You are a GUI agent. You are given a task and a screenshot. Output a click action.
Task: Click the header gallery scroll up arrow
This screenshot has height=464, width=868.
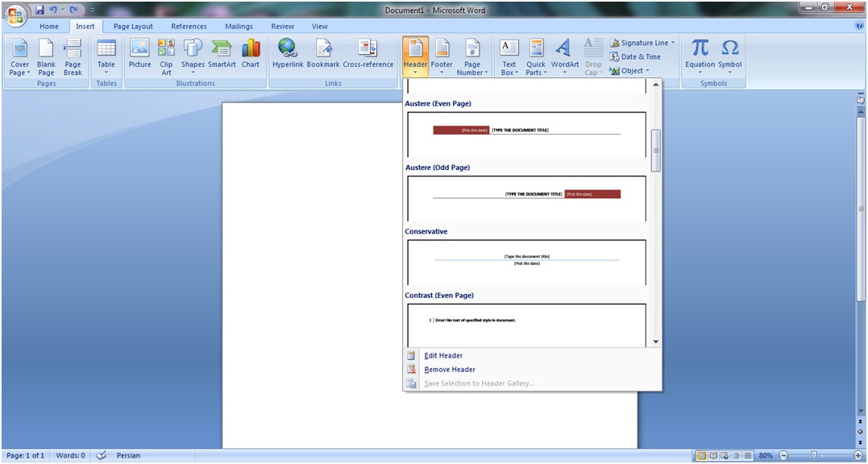(656, 85)
